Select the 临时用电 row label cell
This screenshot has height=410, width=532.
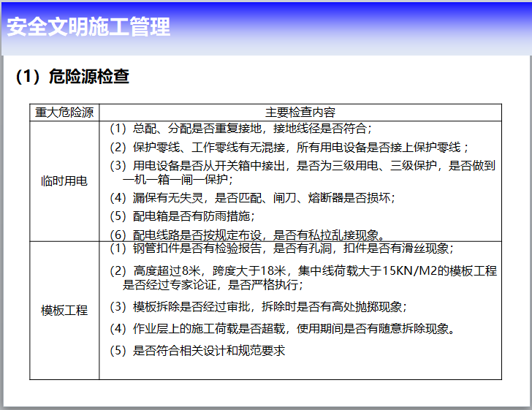[x=64, y=180]
